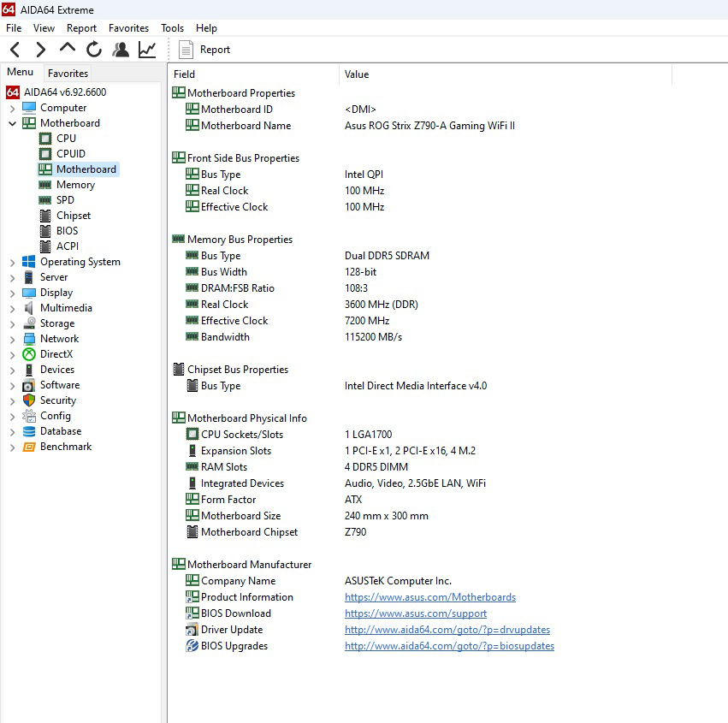
Task: Select the BIOS icon in tree
Action: coord(45,231)
